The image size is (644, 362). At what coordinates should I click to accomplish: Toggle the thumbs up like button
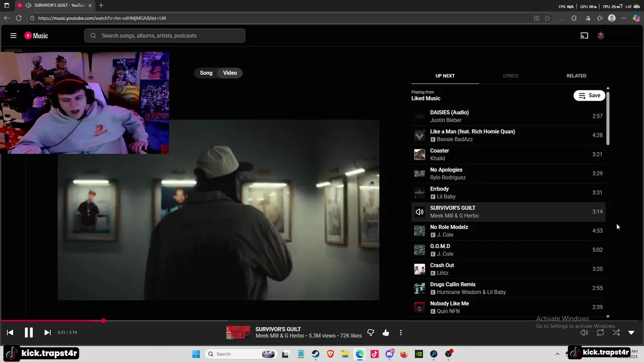386,332
